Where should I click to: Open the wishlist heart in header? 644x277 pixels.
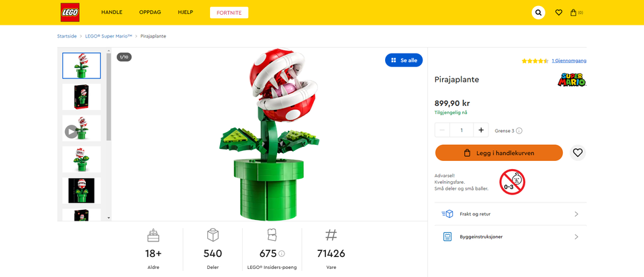pyautogui.click(x=559, y=13)
